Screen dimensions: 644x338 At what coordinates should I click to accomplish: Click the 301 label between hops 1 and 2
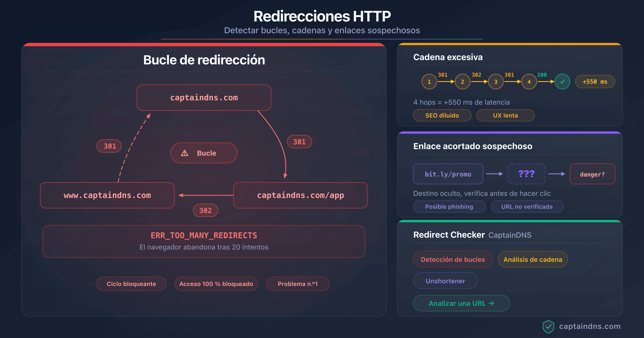point(443,75)
